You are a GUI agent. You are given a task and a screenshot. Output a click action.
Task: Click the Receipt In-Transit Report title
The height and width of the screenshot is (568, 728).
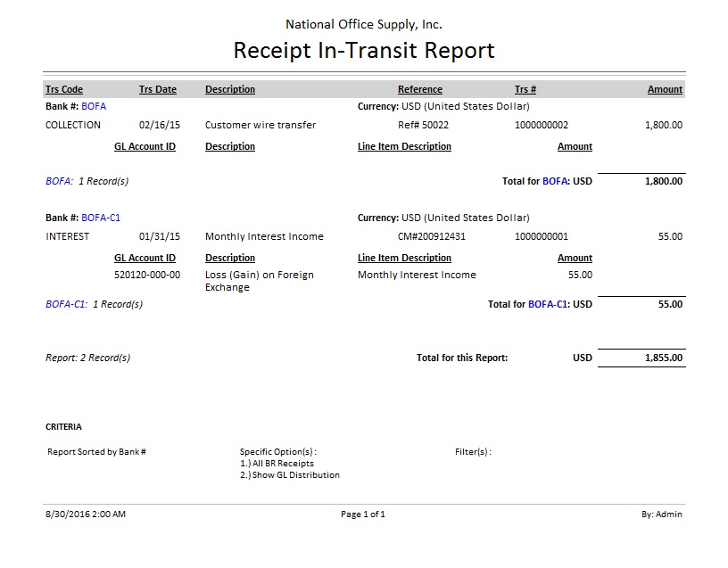[364, 50]
